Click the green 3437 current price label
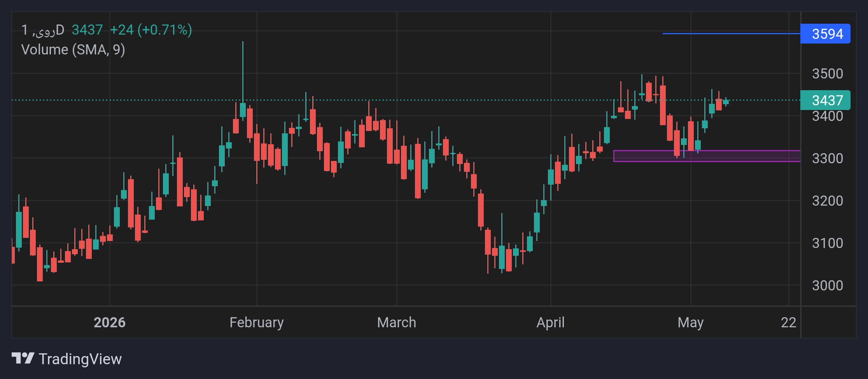 [x=825, y=100]
